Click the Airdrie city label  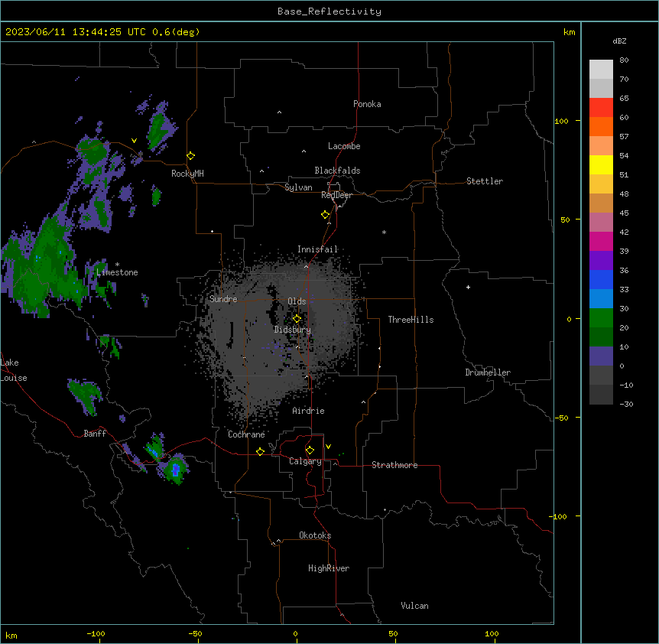click(x=308, y=411)
